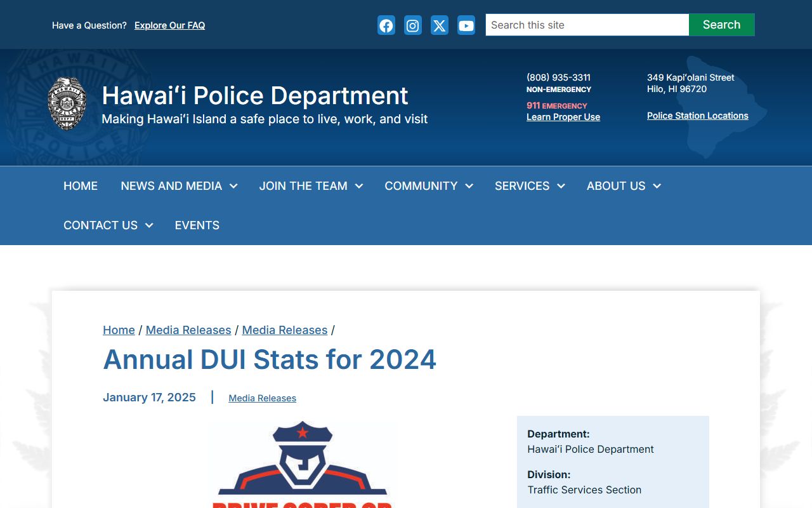Open the X (Twitter) social icon
Image resolution: width=812 pixels, height=508 pixels.
pos(440,25)
